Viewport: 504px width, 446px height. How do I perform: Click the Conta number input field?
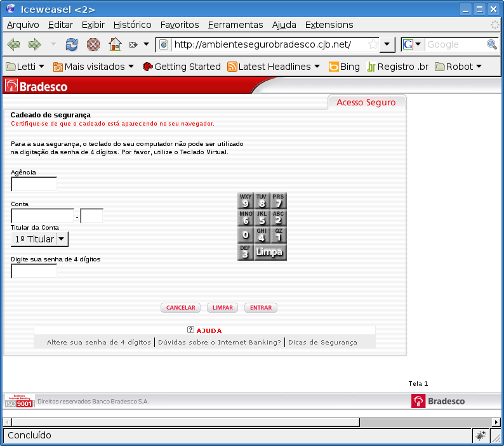(x=43, y=216)
